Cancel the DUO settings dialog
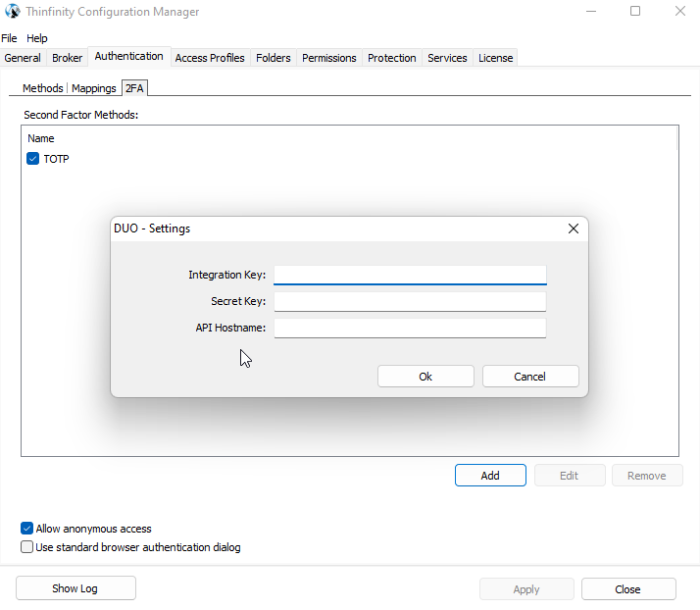 pos(530,377)
